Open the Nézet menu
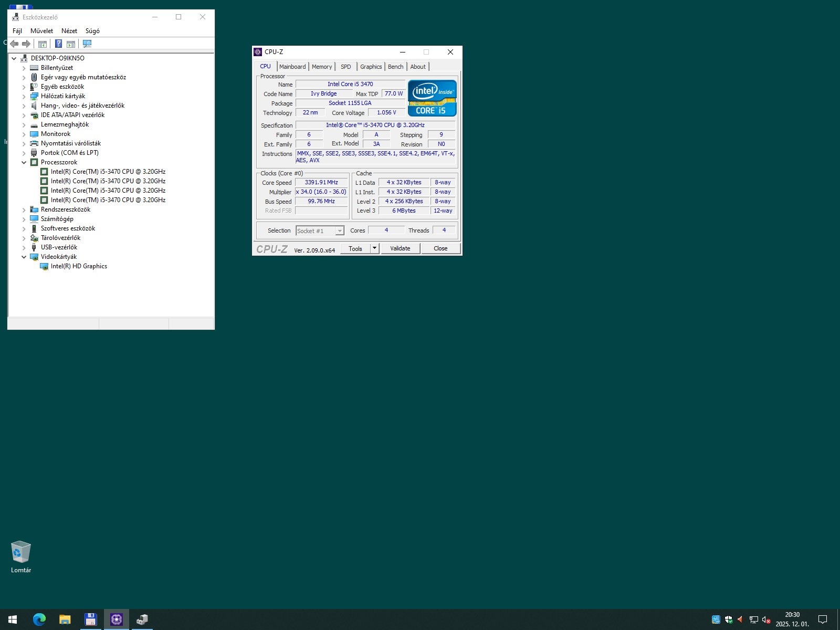Viewport: 840px width, 630px height. click(x=69, y=31)
